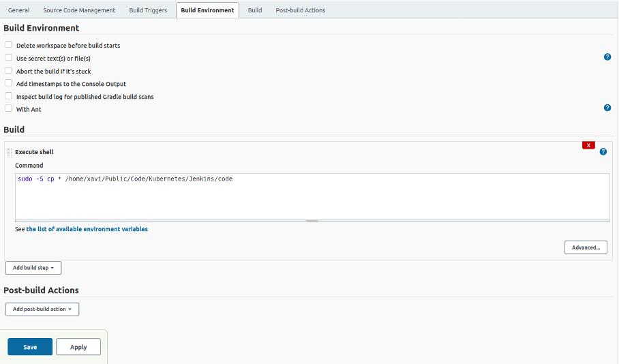The width and height of the screenshot is (619, 364).
Task: Open help for Use secret text(s) or file(s)
Action: click(607, 57)
